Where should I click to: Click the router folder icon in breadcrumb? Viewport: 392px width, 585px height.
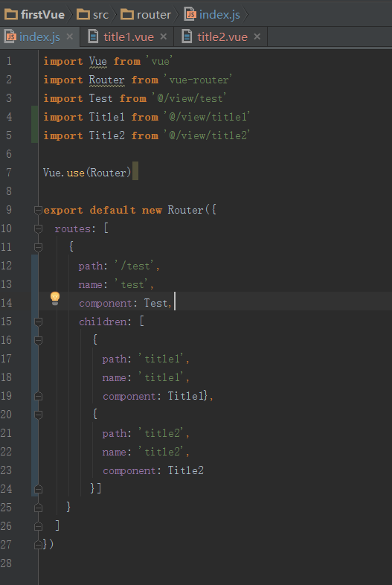(126, 15)
